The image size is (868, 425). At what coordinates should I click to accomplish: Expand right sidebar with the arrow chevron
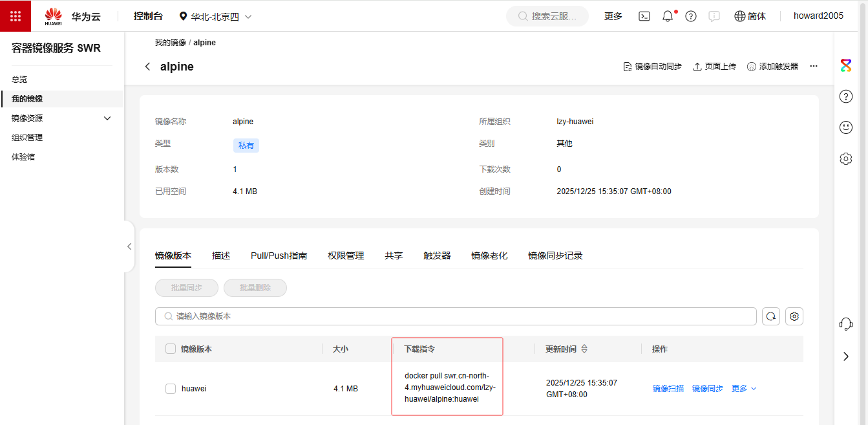[846, 356]
